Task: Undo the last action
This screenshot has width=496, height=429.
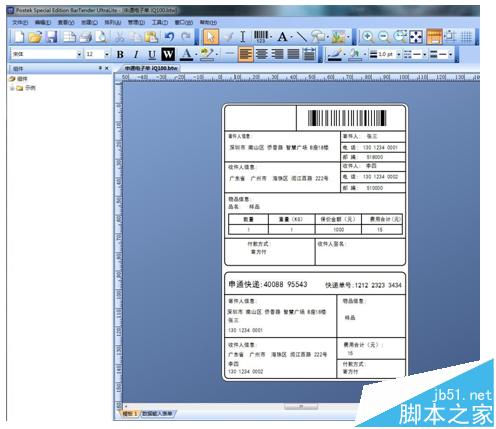Action: click(169, 37)
